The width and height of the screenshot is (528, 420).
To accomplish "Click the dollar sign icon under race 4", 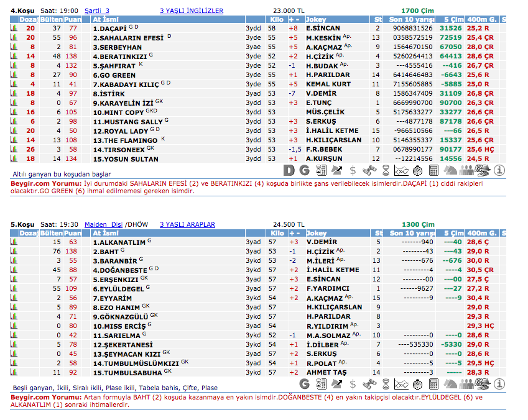I will (353, 170).
